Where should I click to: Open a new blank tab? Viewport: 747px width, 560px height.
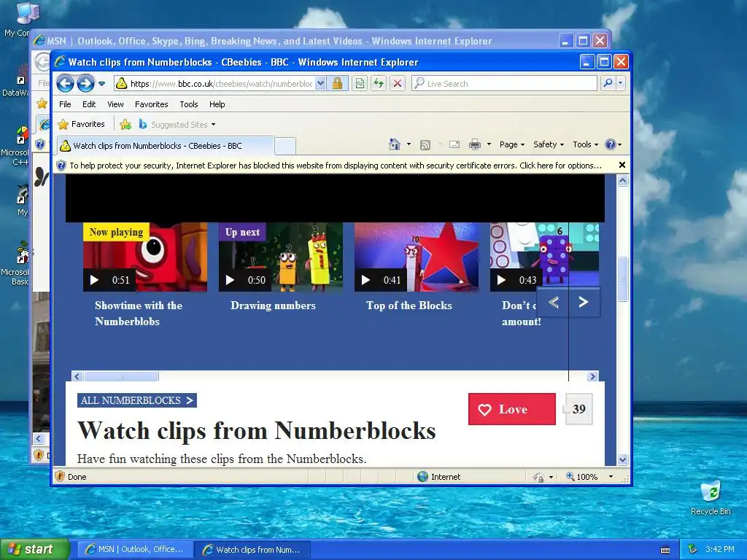(285, 146)
